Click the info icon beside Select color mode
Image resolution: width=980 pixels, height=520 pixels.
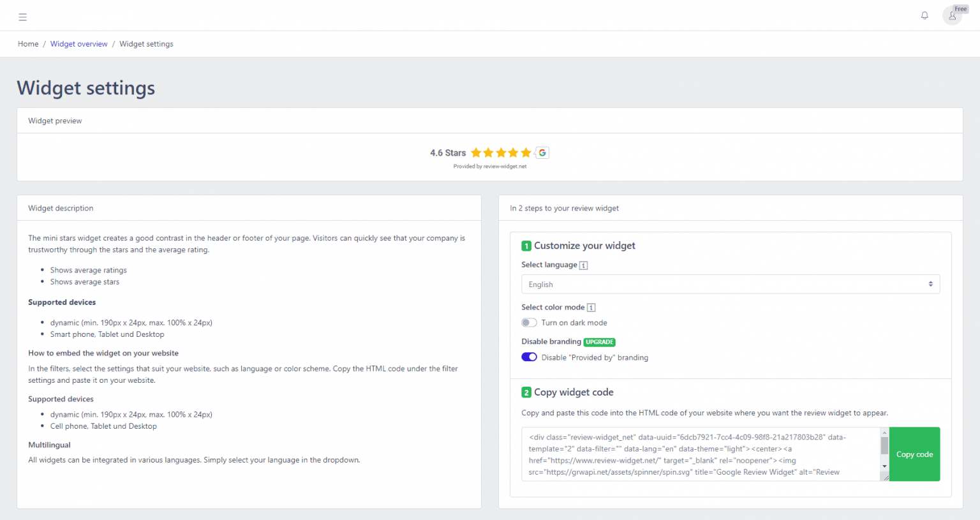coord(590,307)
